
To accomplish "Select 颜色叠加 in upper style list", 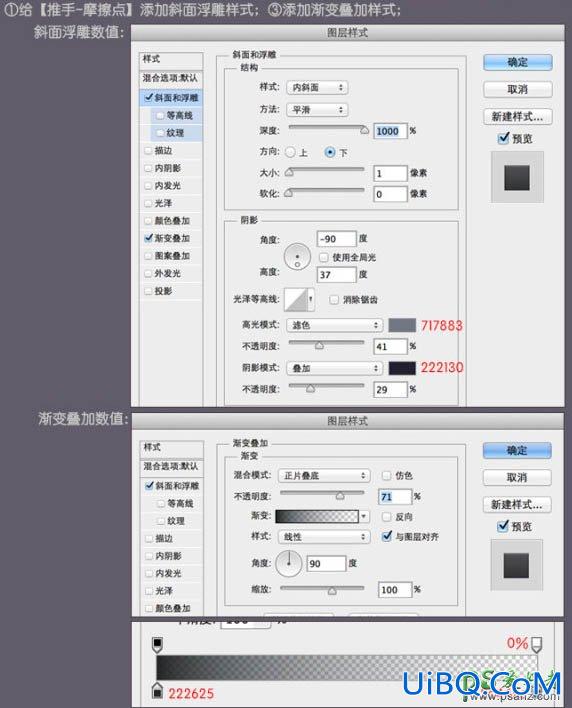I will [172, 220].
